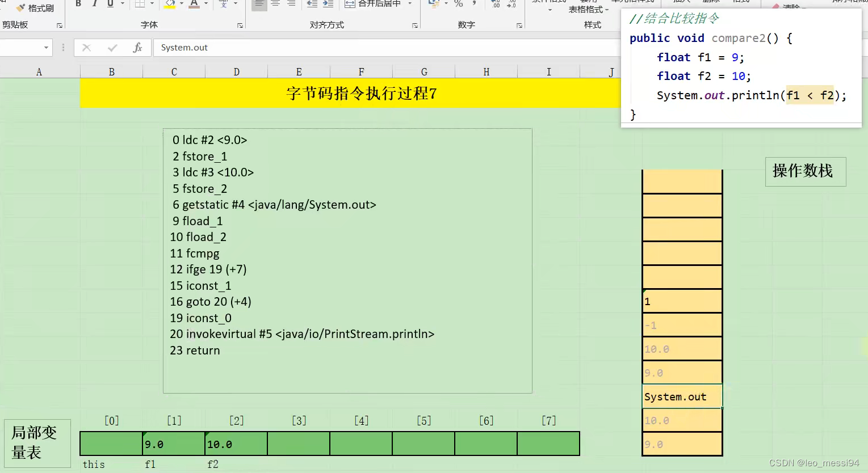Open the Name Box dropdown

click(46, 48)
